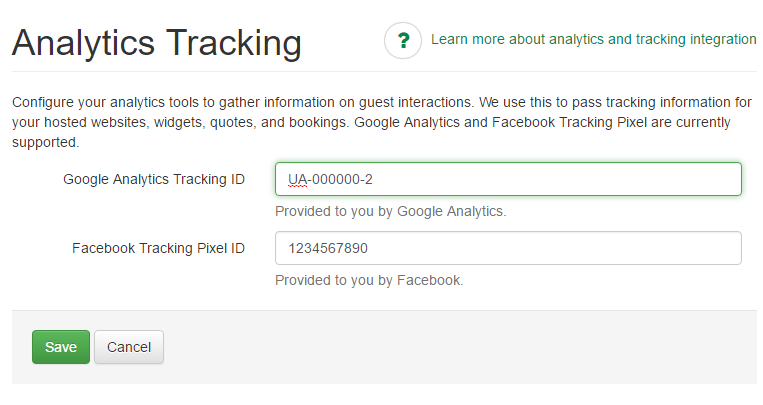
Task: Click the green question mark help icon
Action: pos(403,41)
